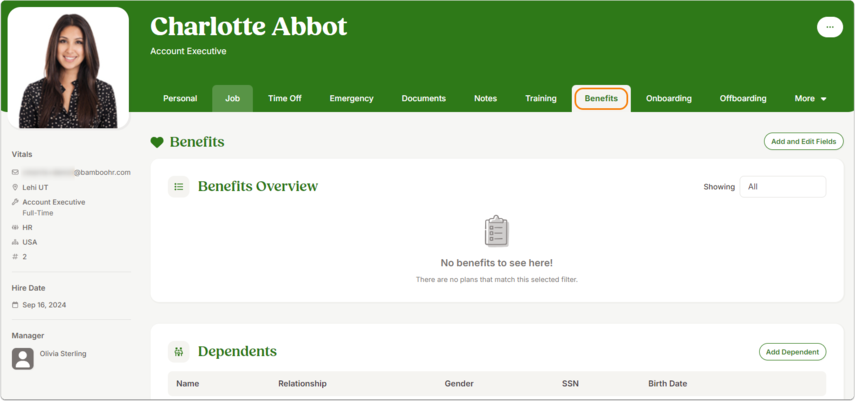View the Notes tab
Screen dimensions: 855x401
485,99
